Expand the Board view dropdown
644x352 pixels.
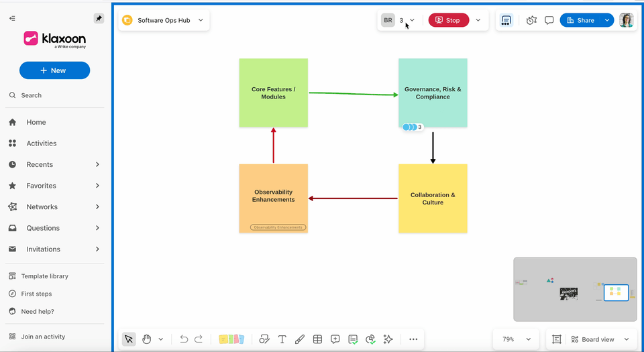[600, 339]
